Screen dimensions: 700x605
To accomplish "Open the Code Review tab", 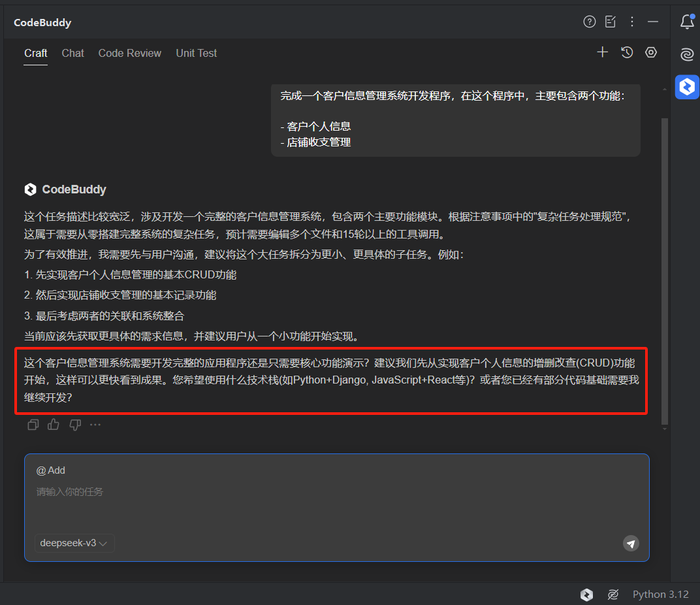I will tap(129, 53).
